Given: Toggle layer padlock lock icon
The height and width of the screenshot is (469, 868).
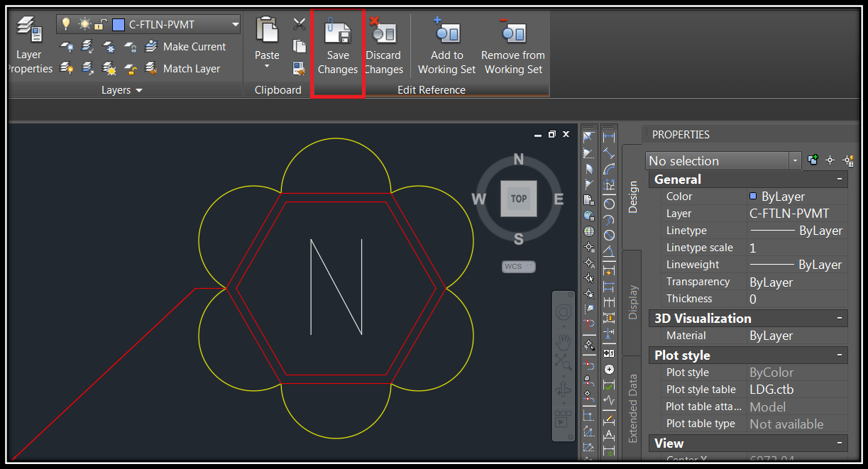Looking at the screenshot, I should coord(101,24).
